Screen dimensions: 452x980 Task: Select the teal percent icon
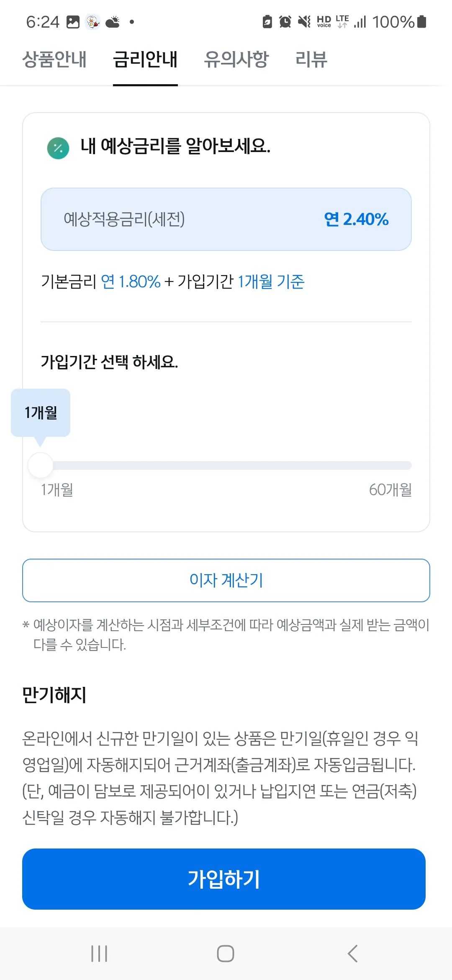click(x=58, y=147)
